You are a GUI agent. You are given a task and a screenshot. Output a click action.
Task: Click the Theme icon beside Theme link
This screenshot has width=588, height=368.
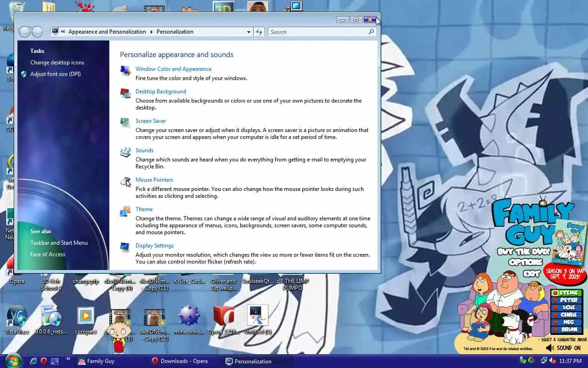pyautogui.click(x=125, y=211)
